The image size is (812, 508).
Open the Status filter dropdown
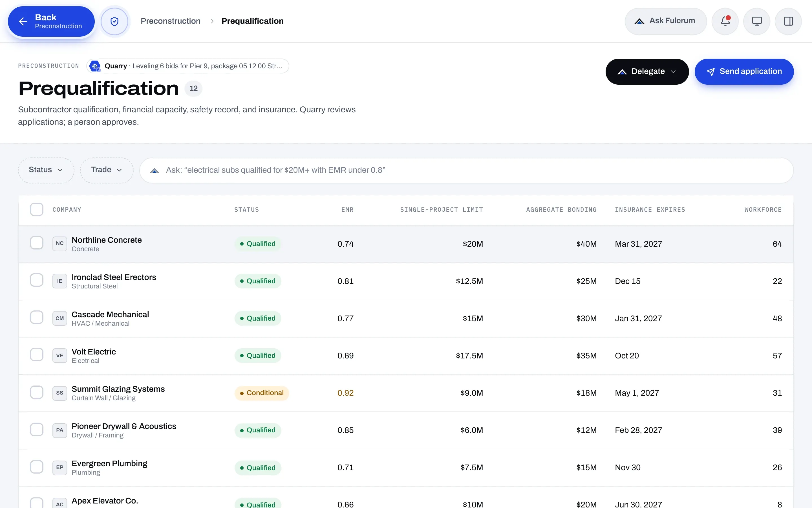tap(46, 170)
